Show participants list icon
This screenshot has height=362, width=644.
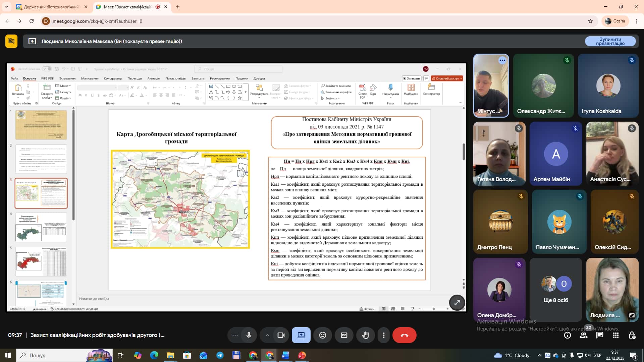click(x=584, y=335)
